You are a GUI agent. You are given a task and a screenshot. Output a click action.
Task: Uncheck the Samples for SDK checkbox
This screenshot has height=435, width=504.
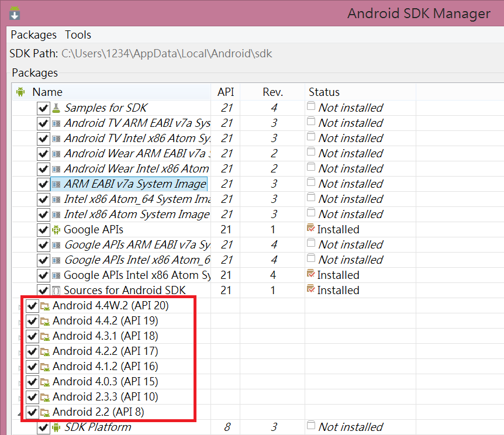click(43, 108)
